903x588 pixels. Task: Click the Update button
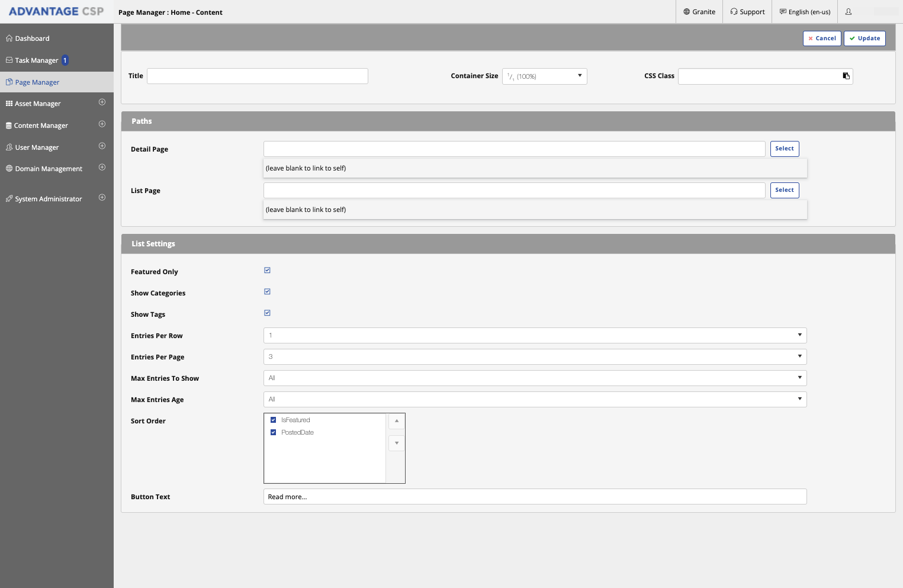tap(865, 38)
